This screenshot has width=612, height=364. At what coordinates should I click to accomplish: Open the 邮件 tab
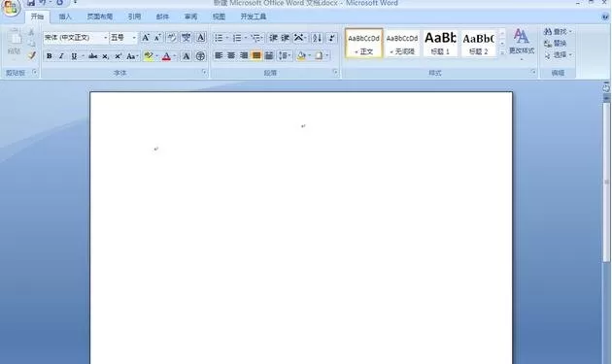tap(162, 17)
